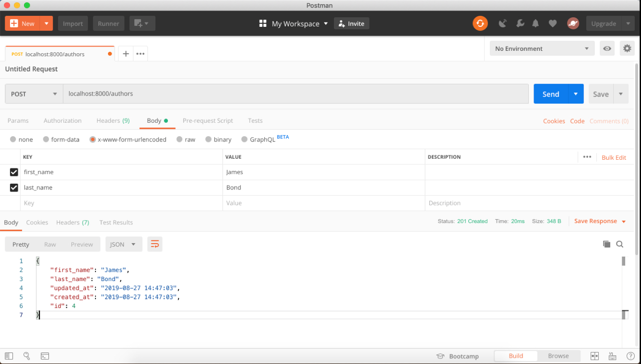Uncheck the first_name form parameter
The image size is (641, 364).
pyautogui.click(x=14, y=172)
